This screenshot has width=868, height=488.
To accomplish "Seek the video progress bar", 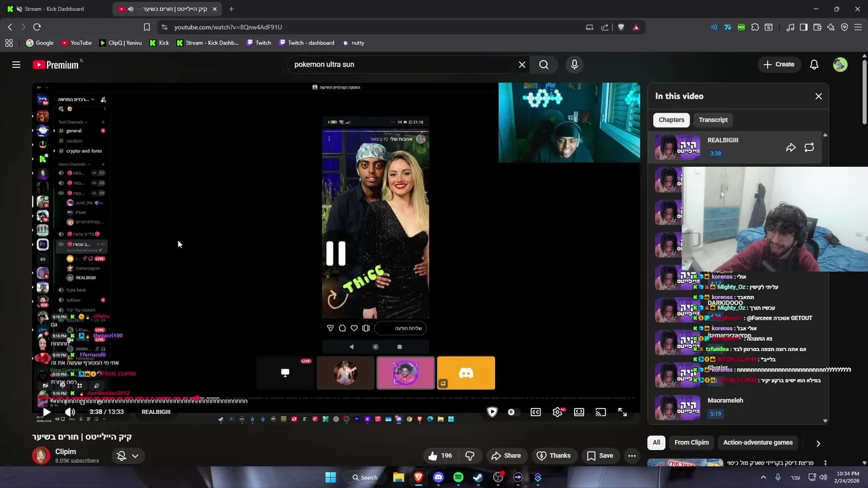I will (x=336, y=399).
